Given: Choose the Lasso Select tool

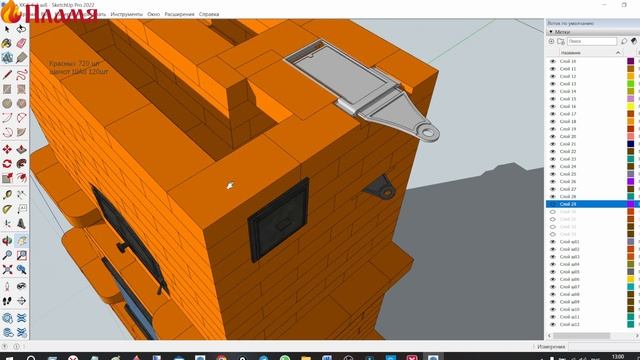Looking at the screenshot, I should [x=21, y=29].
